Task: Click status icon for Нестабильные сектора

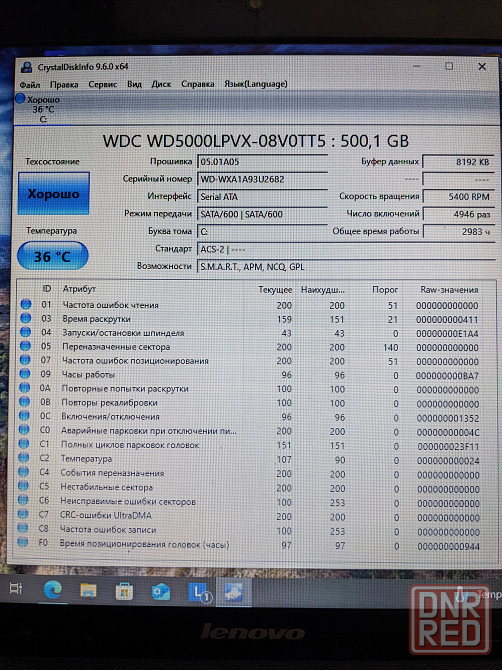Action: pos(23,486)
